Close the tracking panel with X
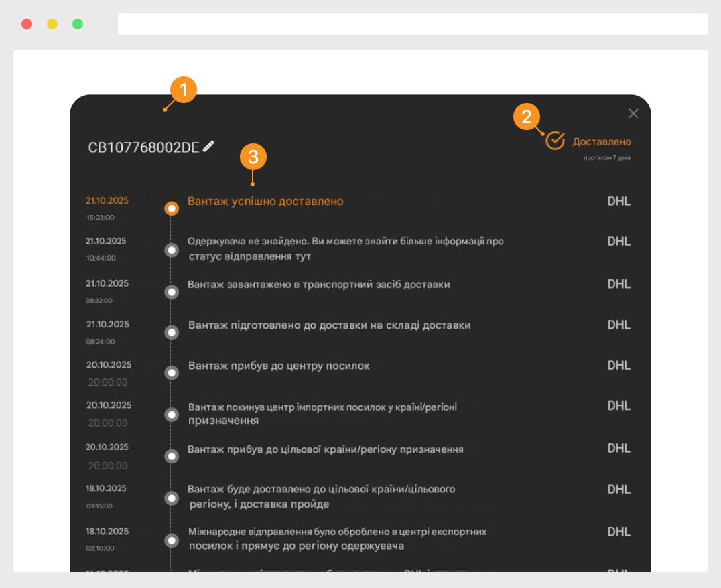This screenshot has width=721, height=588. (x=633, y=114)
